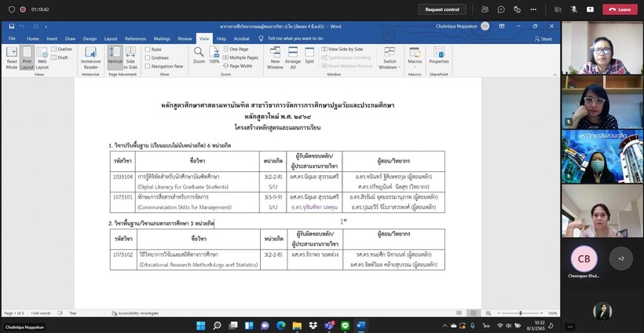Click Accessibility: Investigate status
Screen dimensions: 644x333
point(135,313)
